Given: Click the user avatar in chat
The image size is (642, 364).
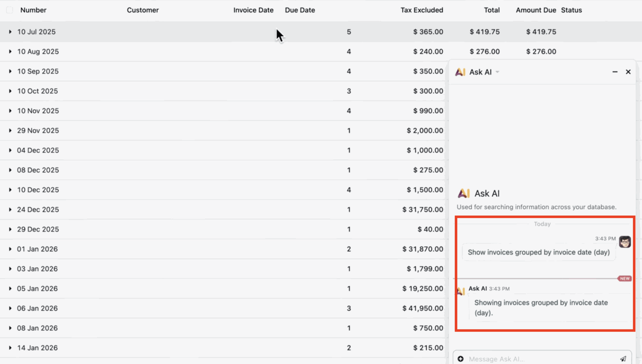Looking at the screenshot, I should (x=624, y=242).
